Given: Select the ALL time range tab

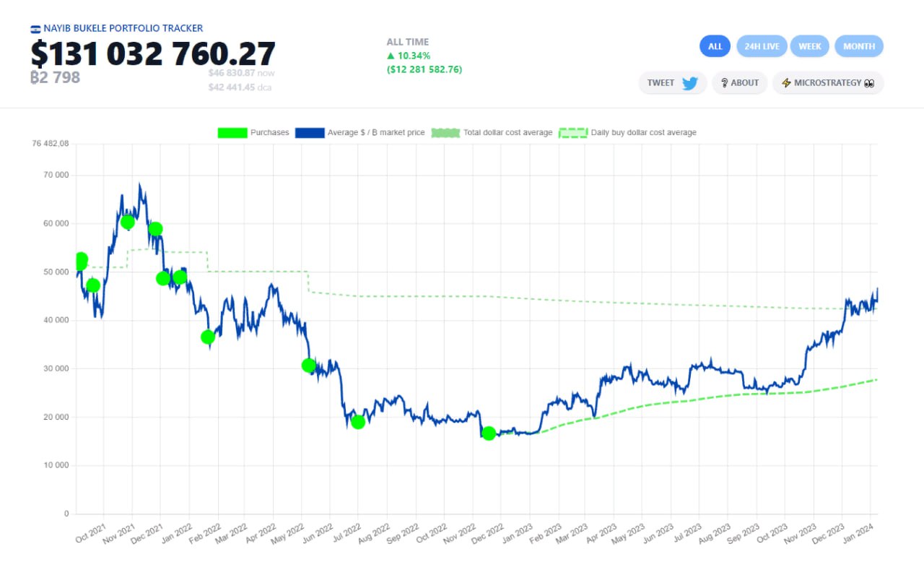Looking at the screenshot, I should 715,46.
